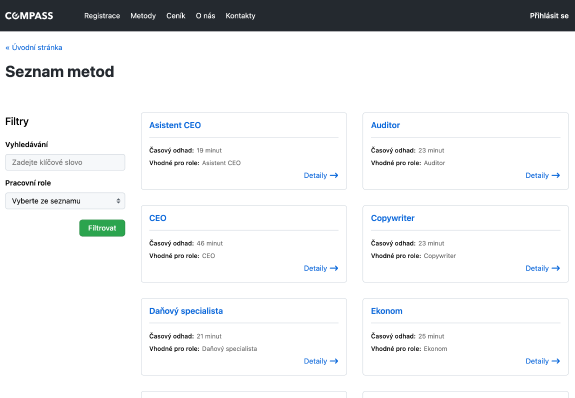This screenshot has height=398, width=575.
Task: Click the arrow icon in CEO card
Action: click(334, 268)
